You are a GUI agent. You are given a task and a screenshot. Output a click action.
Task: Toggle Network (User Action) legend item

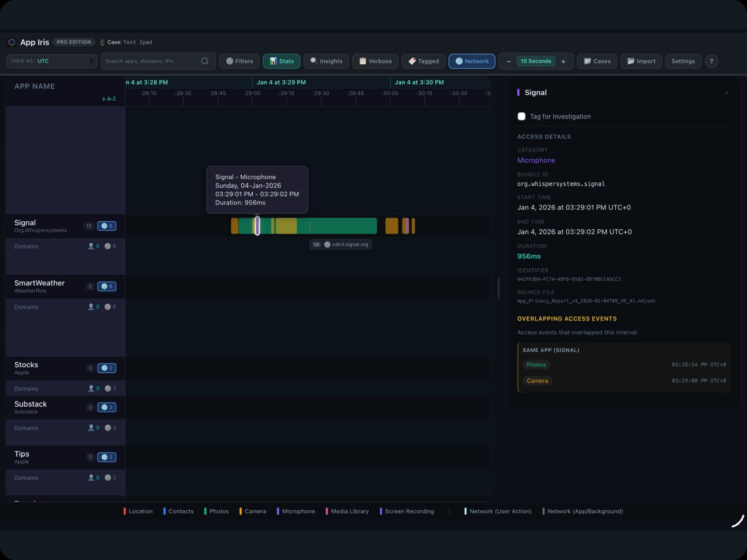click(x=498, y=511)
